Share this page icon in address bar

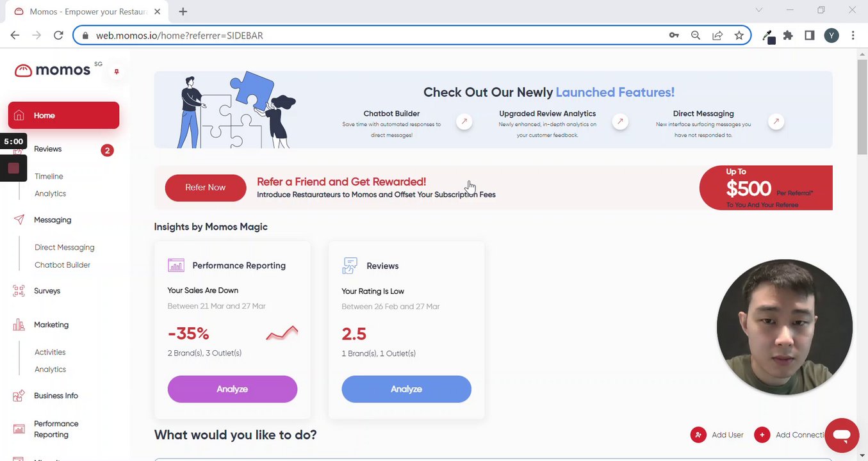[x=717, y=35]
